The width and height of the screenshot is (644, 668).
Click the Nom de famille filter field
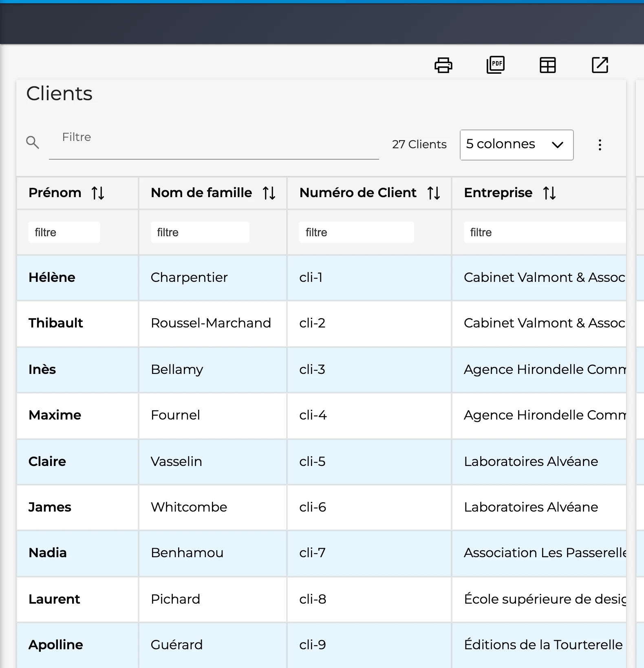tap(200, 232)
